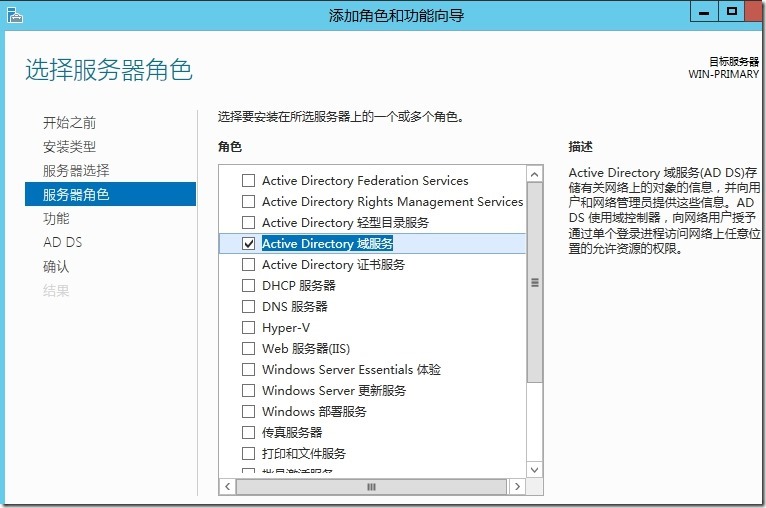
Task: Open the AD DS wizard step
Action: pos(62,243)
